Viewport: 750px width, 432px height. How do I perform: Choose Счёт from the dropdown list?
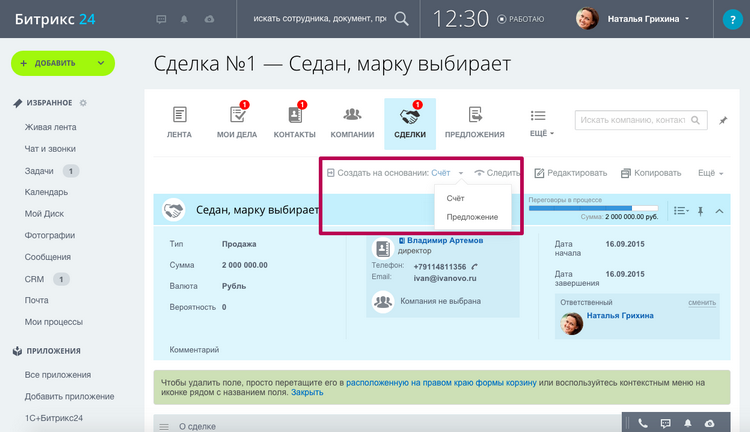455,198
